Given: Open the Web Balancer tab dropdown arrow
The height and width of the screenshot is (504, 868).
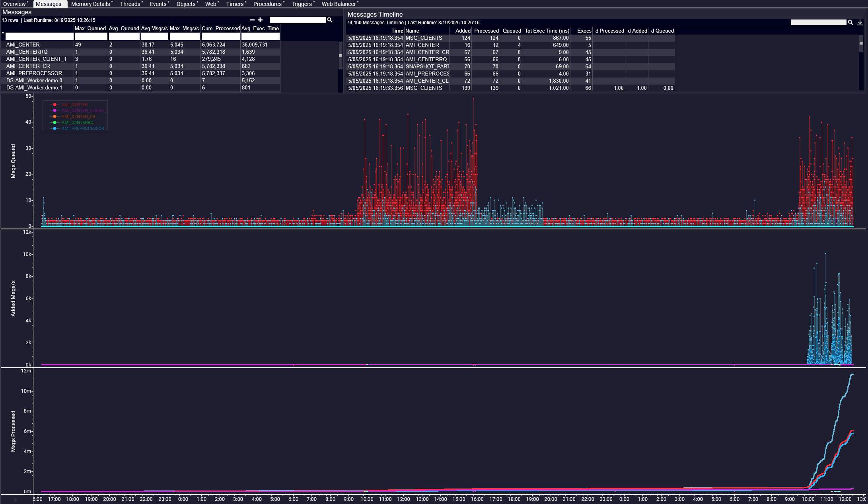Looking at the screenshot, I should click(x=358, y=2).
